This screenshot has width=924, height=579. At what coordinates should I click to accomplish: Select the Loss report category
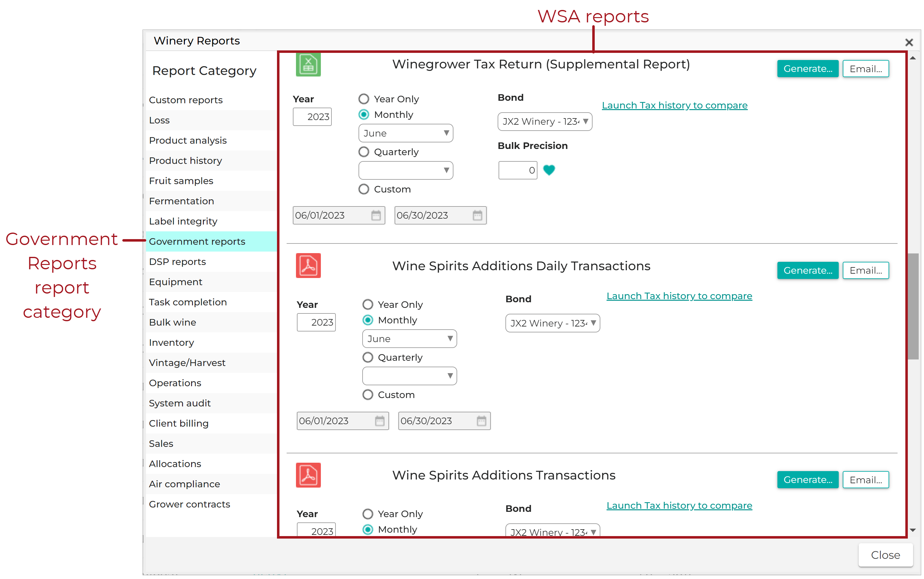211,120
